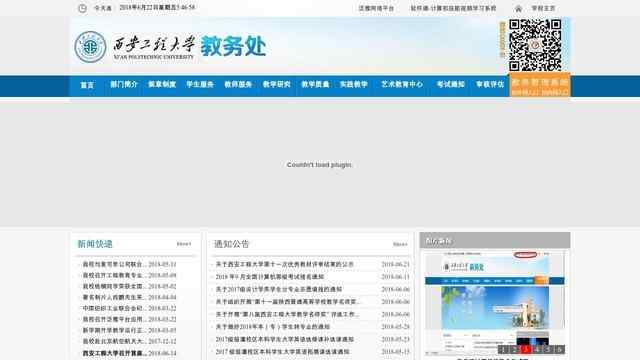Screen dimensions: 640x360
Task: Open notice 关于2017级设计学类学生分专业志愿填报
Action: [x=279, y=289]
